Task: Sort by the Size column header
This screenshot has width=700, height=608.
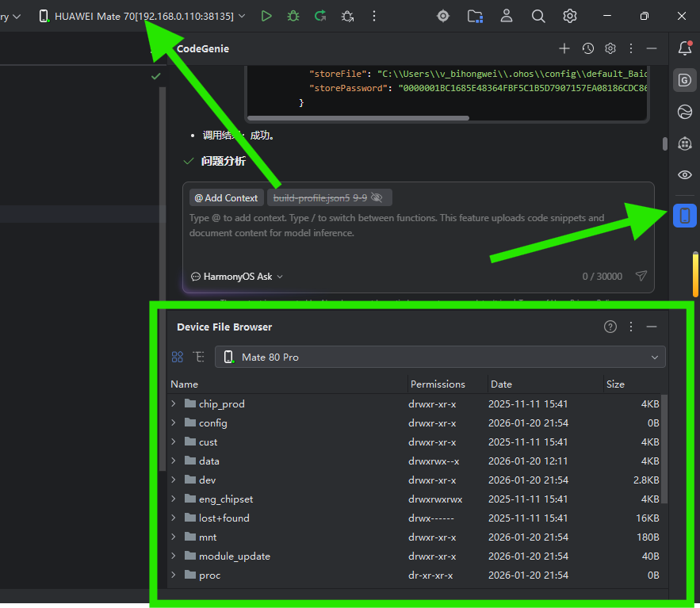Action: 615,384
